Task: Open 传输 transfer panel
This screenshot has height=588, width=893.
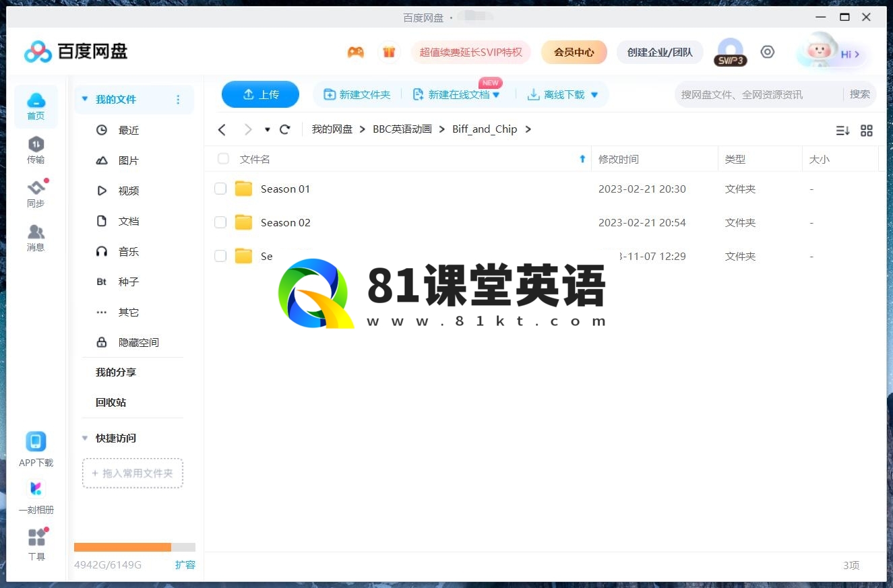Action: click(36, 150)
